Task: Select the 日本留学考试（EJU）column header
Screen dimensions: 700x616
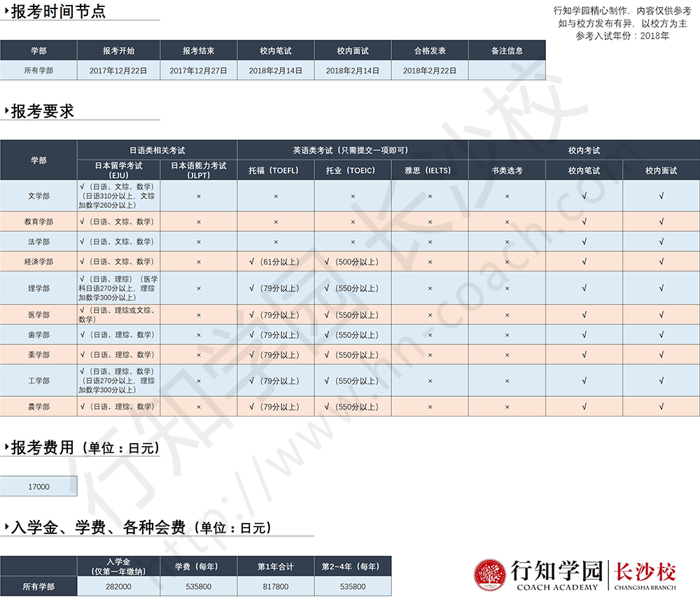Action: [x=118, y=170]
